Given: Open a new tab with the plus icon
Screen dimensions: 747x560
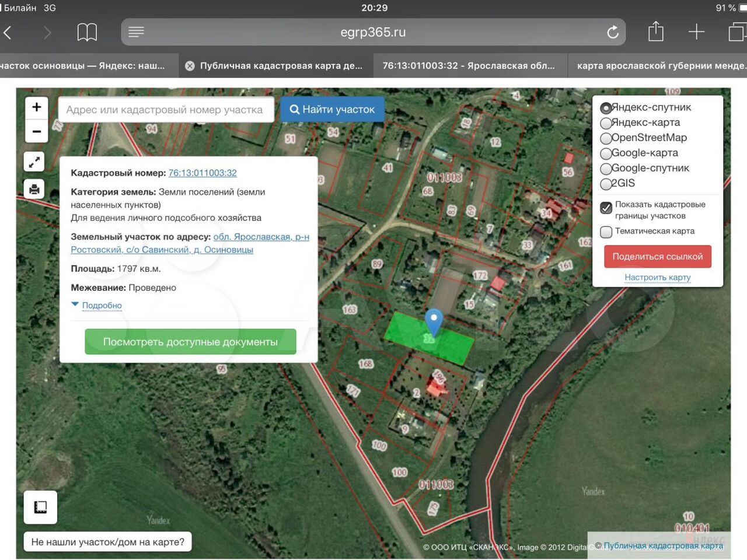Looking at the screenshot, I should (696, 32).
